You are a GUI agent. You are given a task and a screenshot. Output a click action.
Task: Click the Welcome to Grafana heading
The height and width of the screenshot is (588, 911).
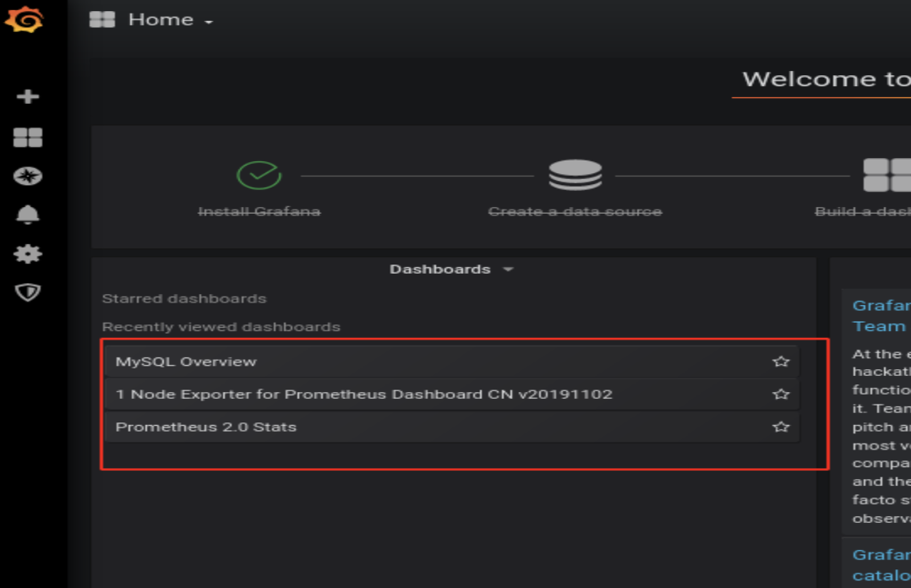coord(826,79)
